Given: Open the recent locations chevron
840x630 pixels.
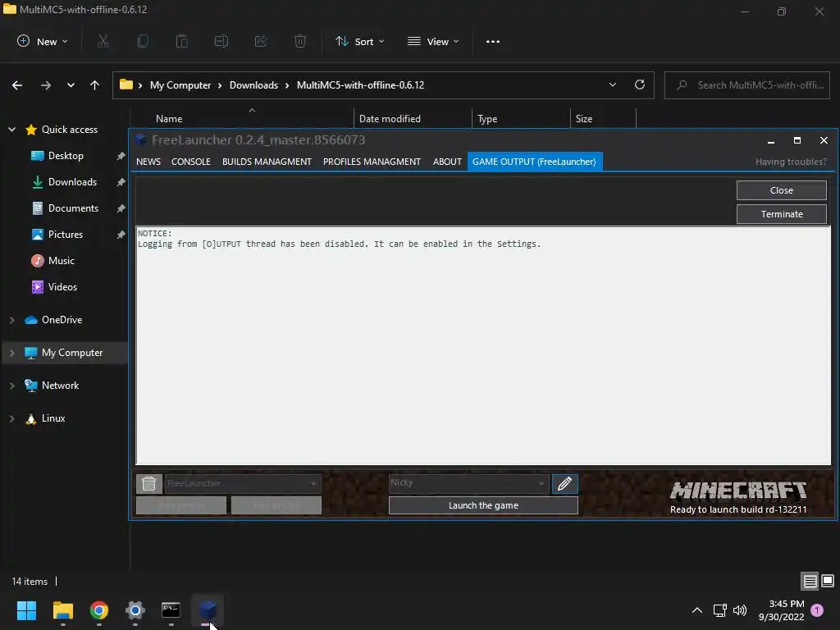Looking at the screenshot, I should tap(71, 85).
